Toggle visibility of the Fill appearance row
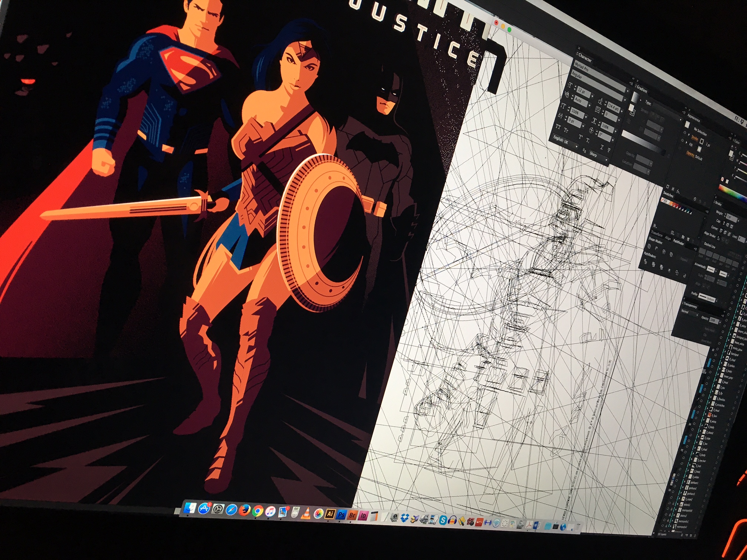 tap(682, 140)
